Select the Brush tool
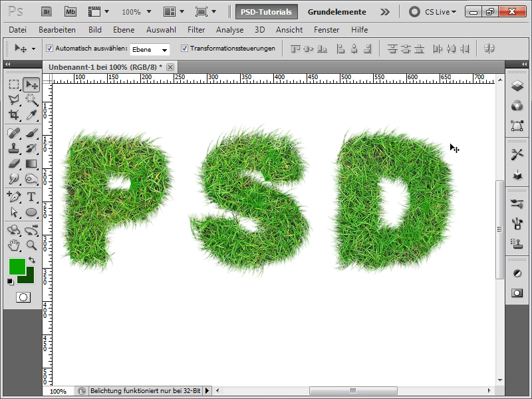 coord(31,133)
